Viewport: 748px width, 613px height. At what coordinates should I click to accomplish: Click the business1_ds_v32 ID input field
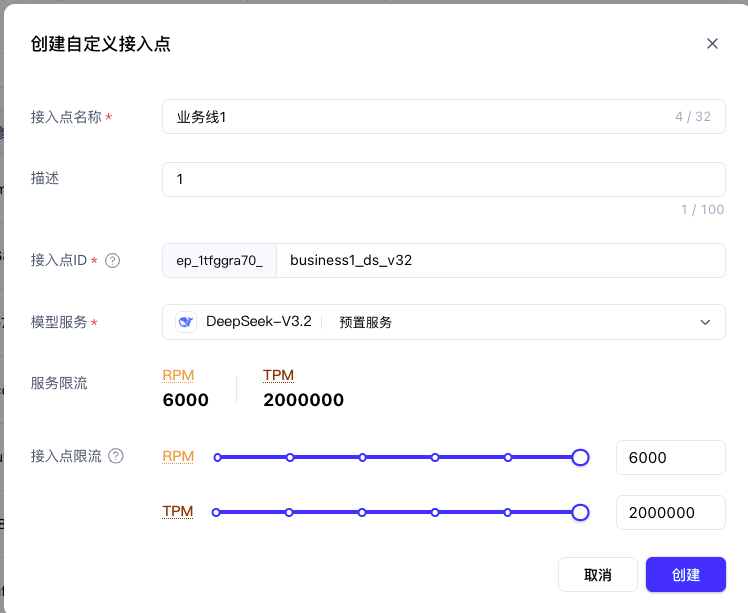[500, 260]
